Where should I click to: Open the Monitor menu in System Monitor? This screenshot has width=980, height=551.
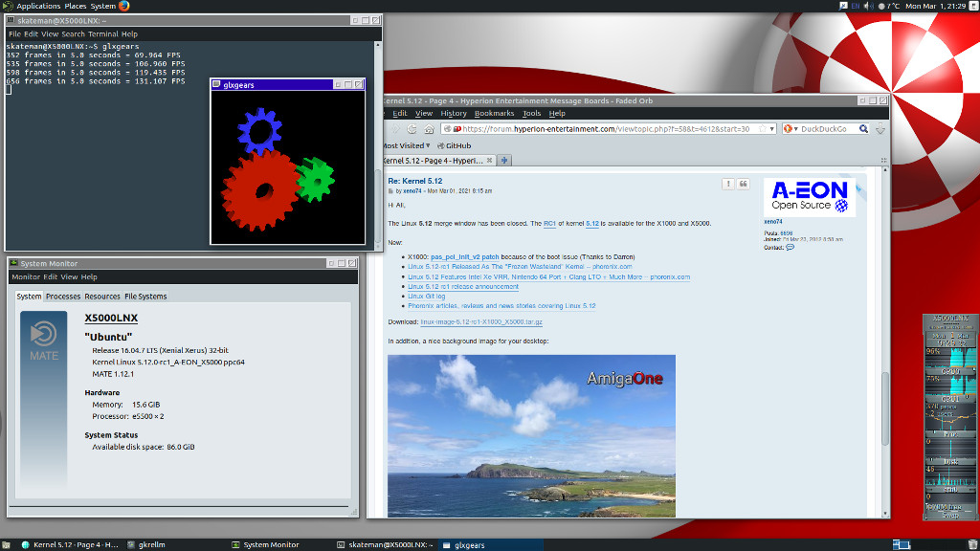26,276
